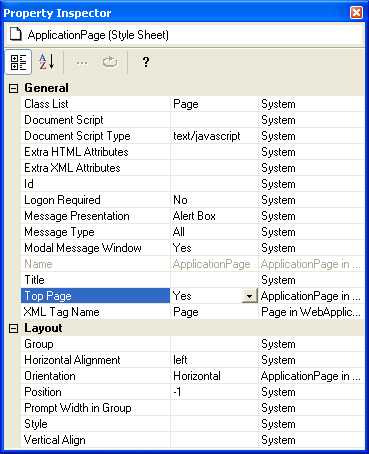Click the Orientation Horizontal value

click(x=214, y=376)
